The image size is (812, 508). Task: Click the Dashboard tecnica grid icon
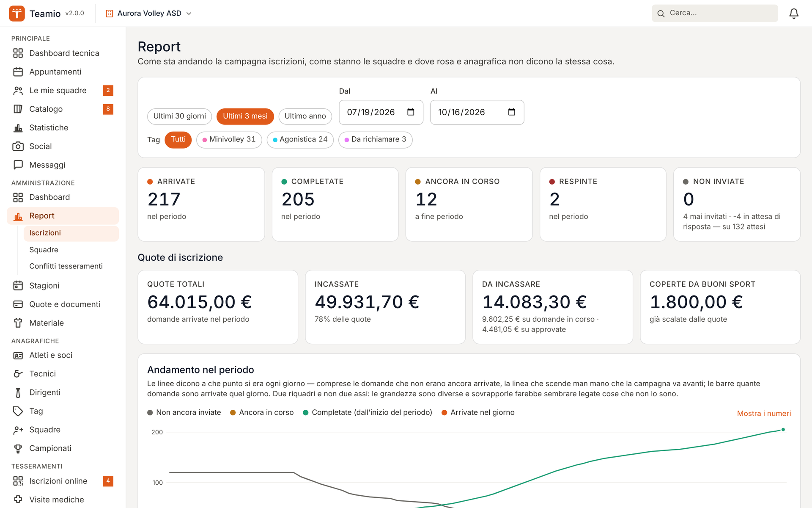[x=18, y=53]
